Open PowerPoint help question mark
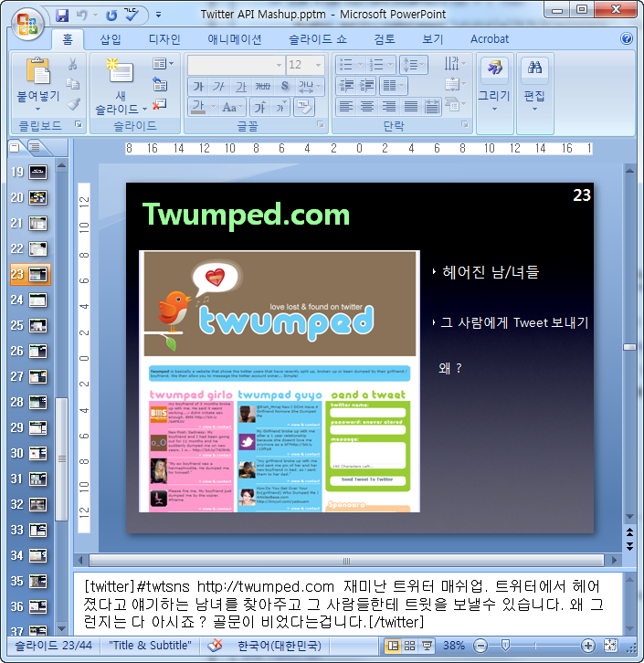 [627, 39]
